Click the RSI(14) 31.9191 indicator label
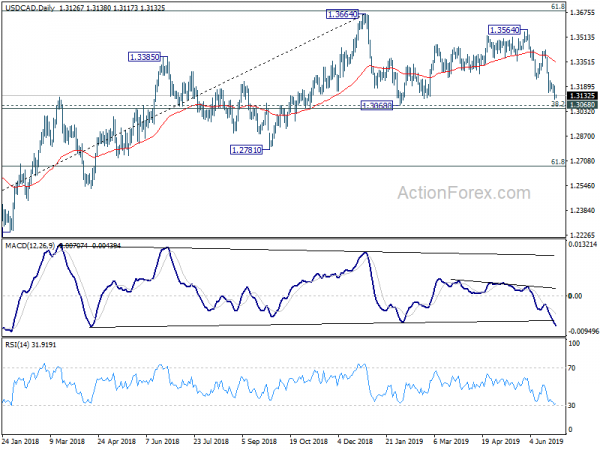 (30, 345)
